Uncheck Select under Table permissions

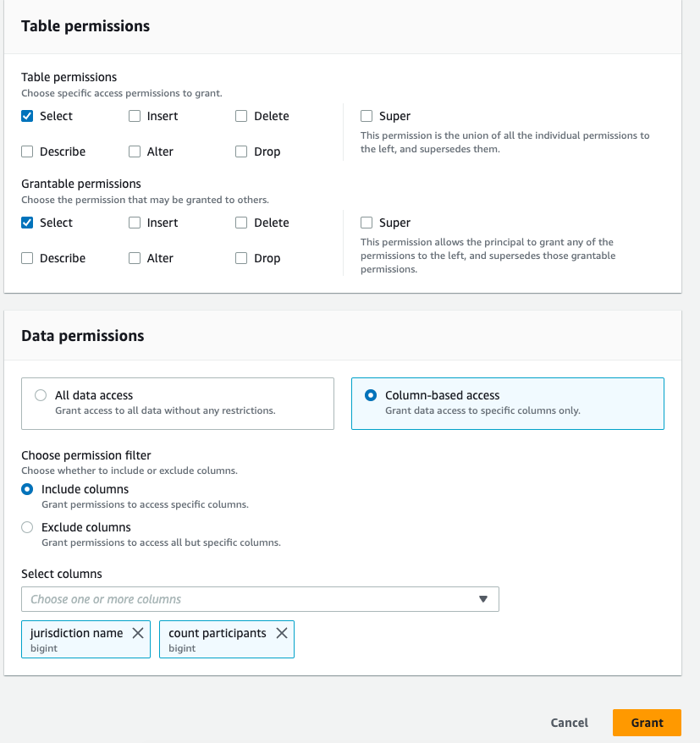27,116
